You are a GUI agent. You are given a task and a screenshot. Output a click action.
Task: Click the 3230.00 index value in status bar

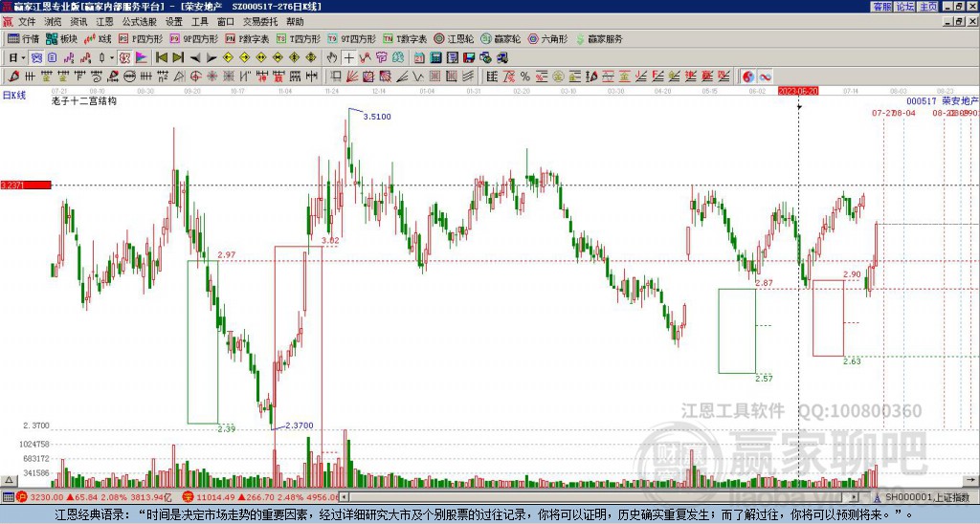(x=46, y=497)
